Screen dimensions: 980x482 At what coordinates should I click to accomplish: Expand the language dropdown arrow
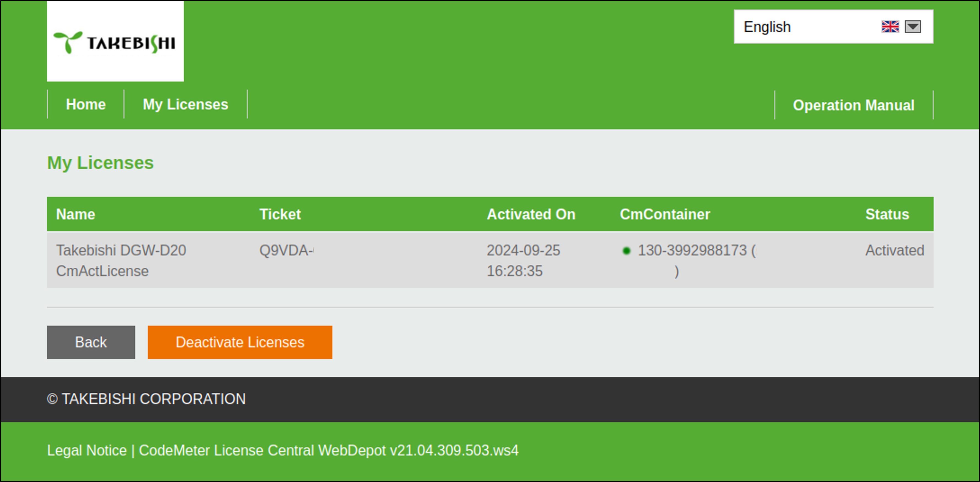tap(913, 27)
